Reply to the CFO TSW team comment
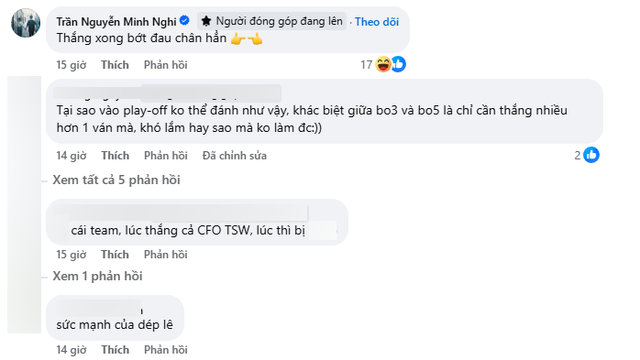 coord(166,254)
